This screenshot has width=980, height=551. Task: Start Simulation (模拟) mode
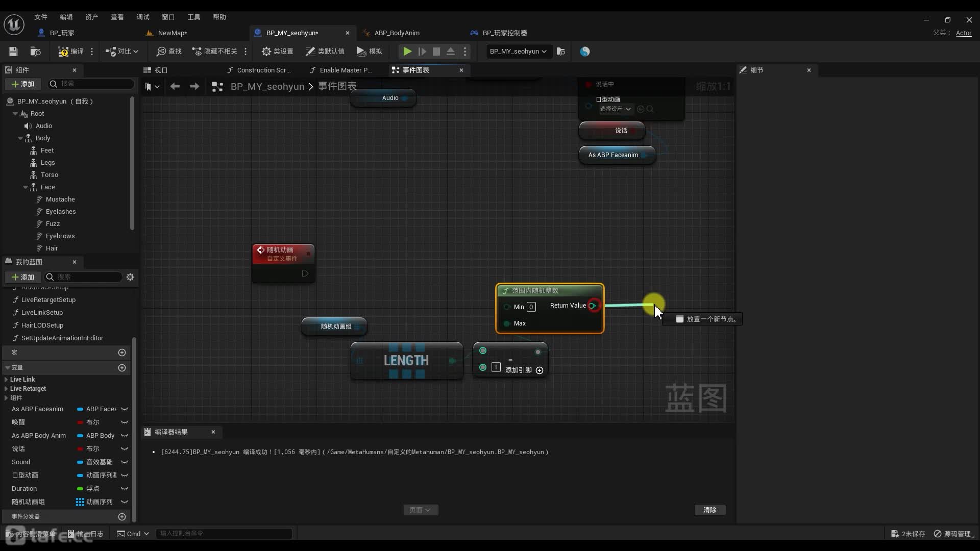pyautogui.click(x=369, y=52)
